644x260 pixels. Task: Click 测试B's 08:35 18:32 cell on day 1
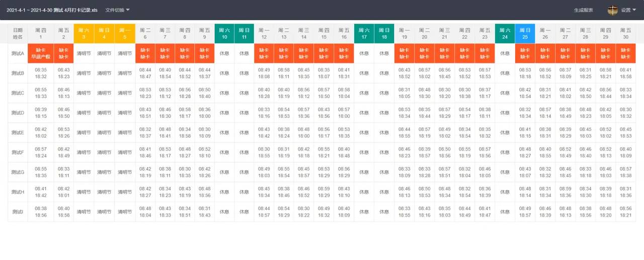[x=41, y=73]
